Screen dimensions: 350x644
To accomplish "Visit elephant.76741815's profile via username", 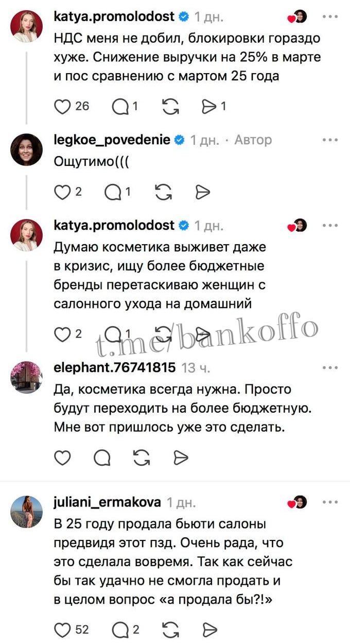I will (114, 367).
